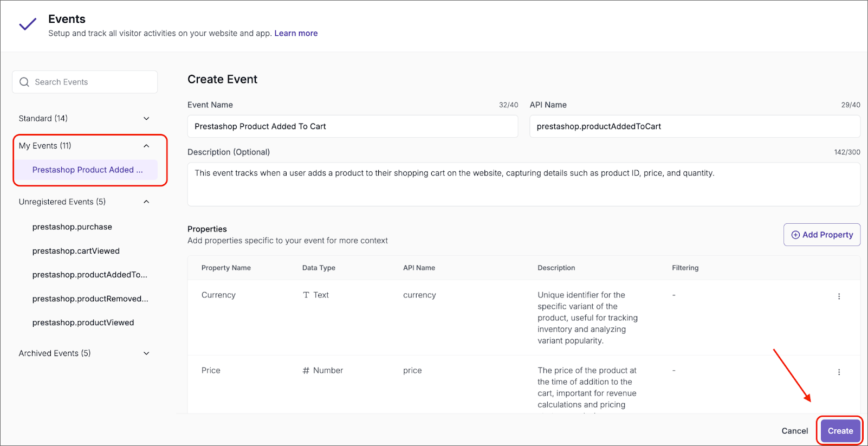Click the Price property name cell
The width and height of the screenshot is (868, 446).
(211, 371)
